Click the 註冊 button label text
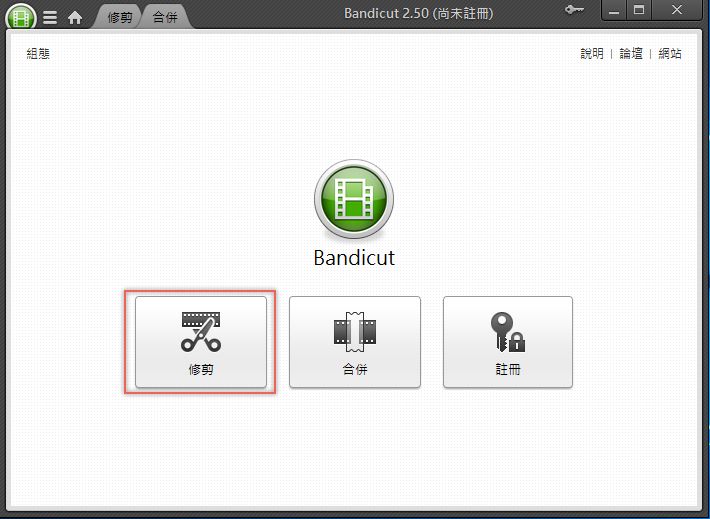Image resolution: width=710 pixels, height=519 pixels. coord(508,369)
